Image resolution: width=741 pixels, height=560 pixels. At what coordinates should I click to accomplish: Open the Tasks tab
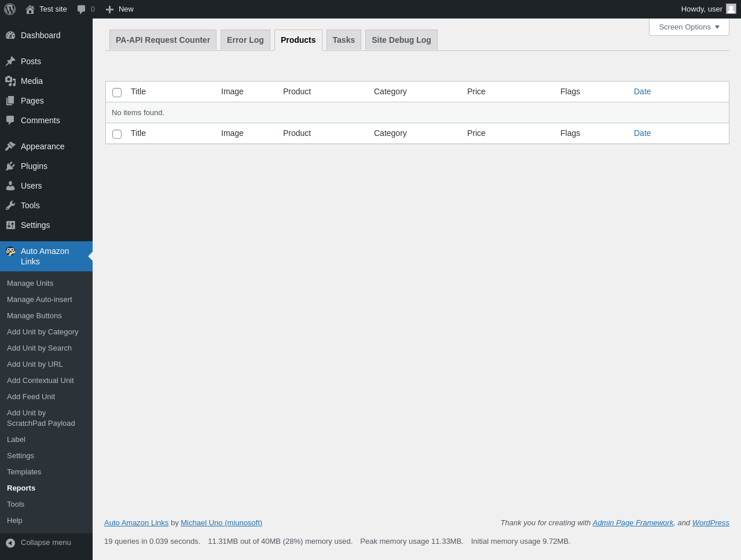click(344, 40)
